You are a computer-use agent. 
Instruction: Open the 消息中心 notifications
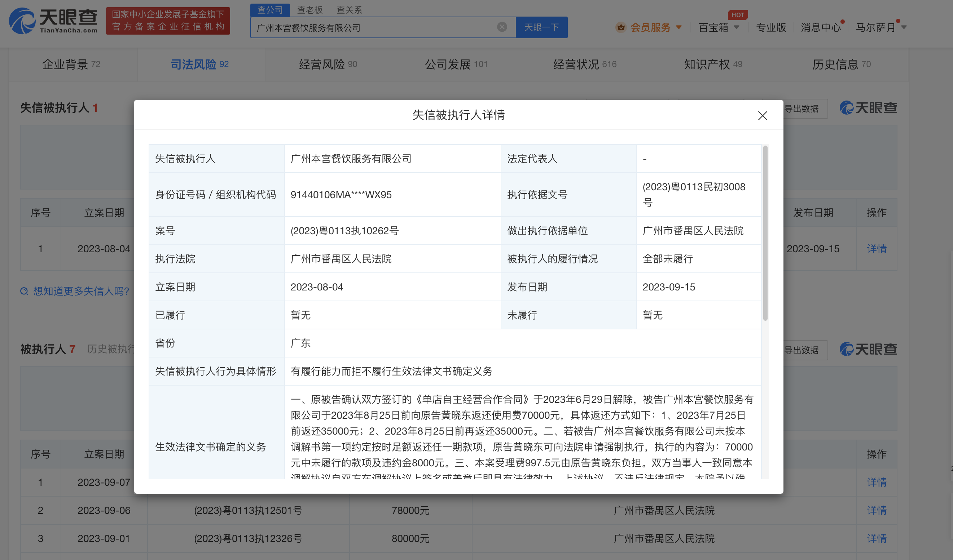tap(820, 27)
